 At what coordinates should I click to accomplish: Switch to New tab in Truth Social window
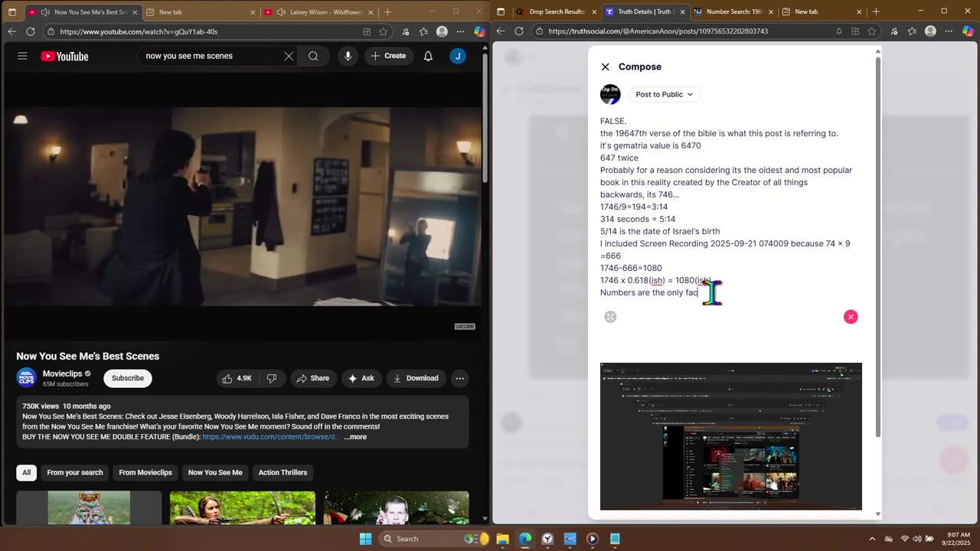[x=821, y=11]
